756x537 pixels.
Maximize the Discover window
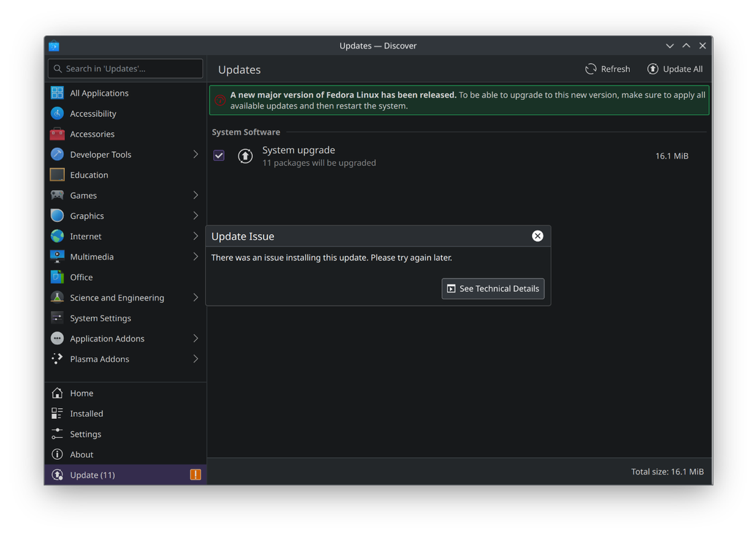[x=686, y=46]
